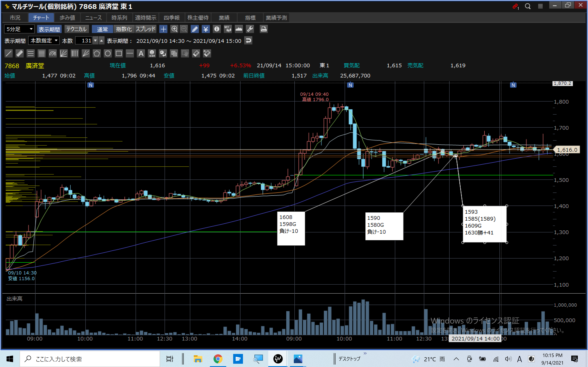The image size is (588, 367).
Task: Select the trend line drawing tool
Action: coord(9,53)
